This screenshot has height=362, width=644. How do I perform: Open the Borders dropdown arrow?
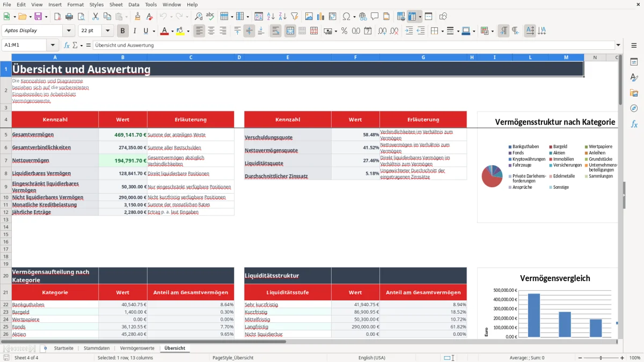443,31
